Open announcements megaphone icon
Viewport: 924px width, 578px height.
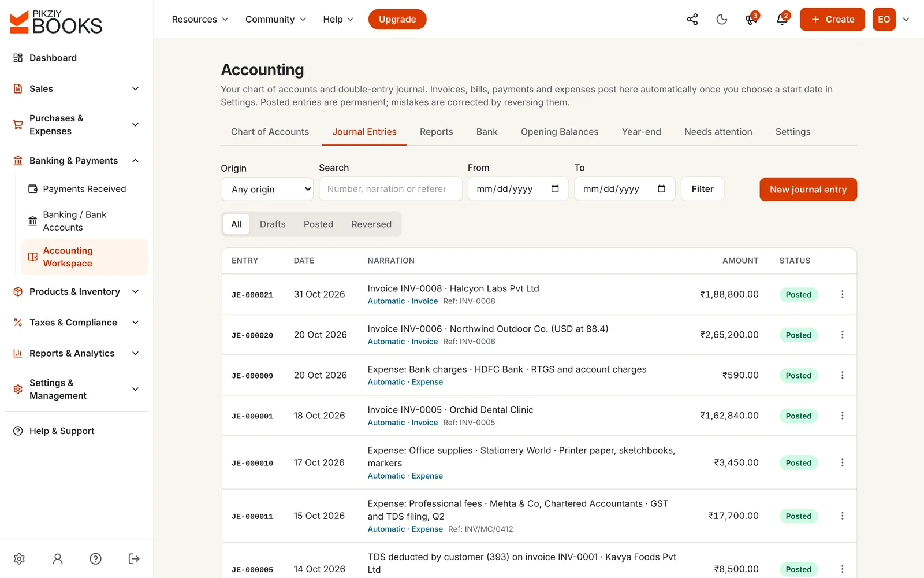[x=751, y=19]
